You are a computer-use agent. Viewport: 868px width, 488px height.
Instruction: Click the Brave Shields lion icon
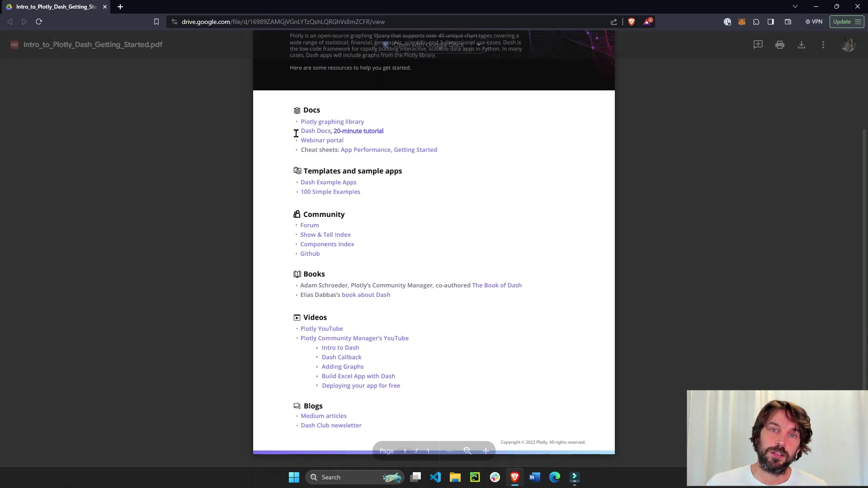[x=632, y=22]
